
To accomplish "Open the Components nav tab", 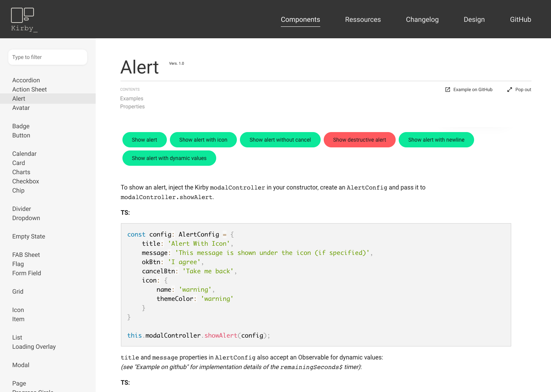I will (x=300, y=20).
